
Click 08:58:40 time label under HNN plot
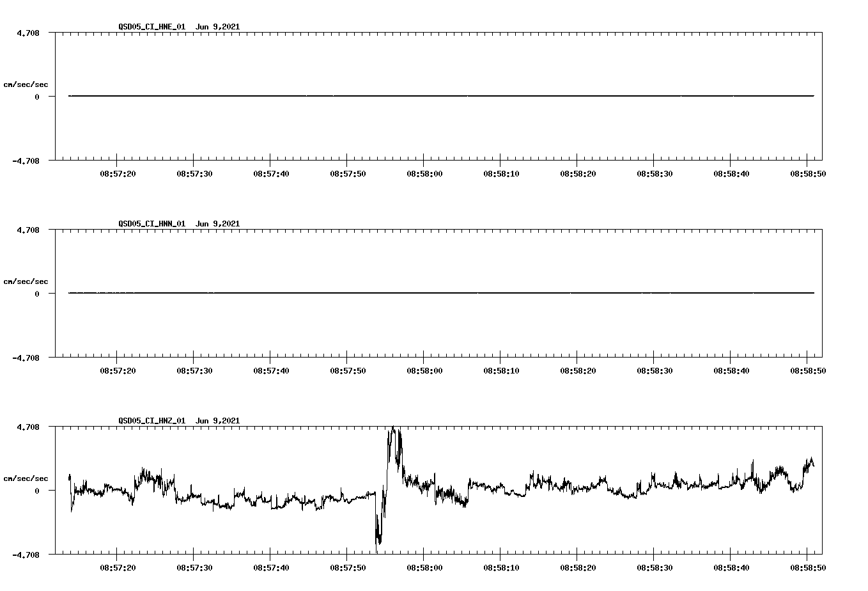(731, 370)
